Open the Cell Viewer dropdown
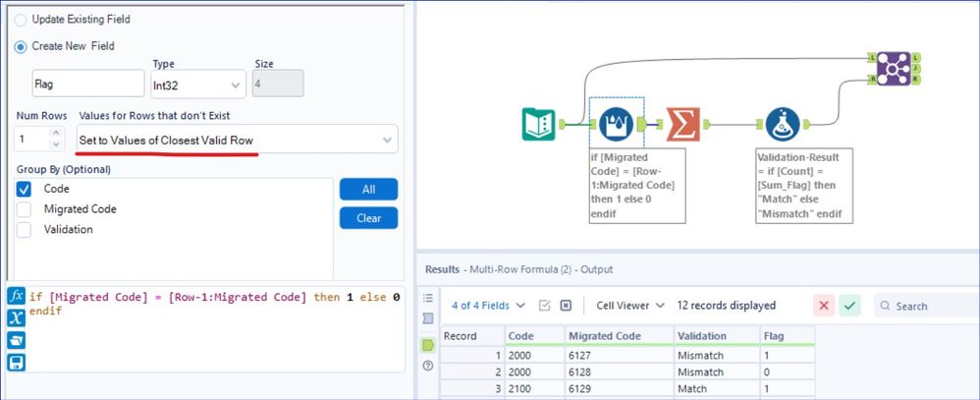This screenshot has width=980, height=400. click(x=630, y=306)
